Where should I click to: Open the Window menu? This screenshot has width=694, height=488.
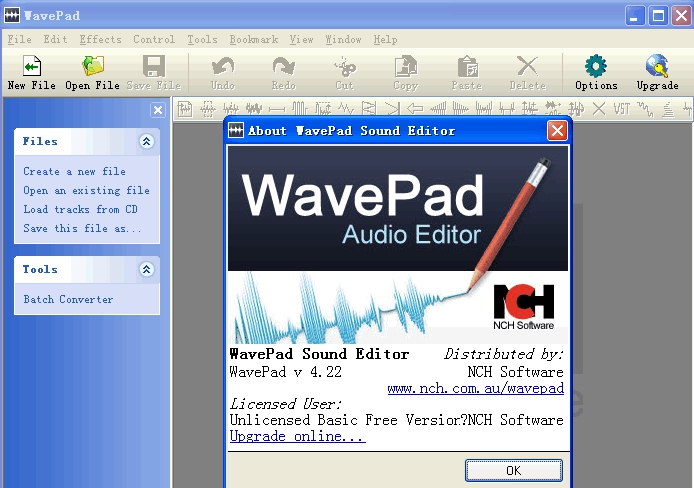pos(343,39)
